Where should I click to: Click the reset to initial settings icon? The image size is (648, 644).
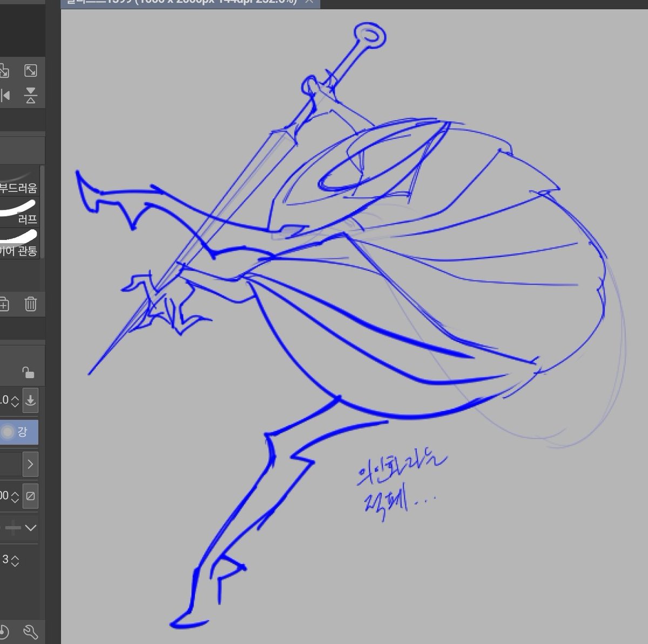coord(4,632)
